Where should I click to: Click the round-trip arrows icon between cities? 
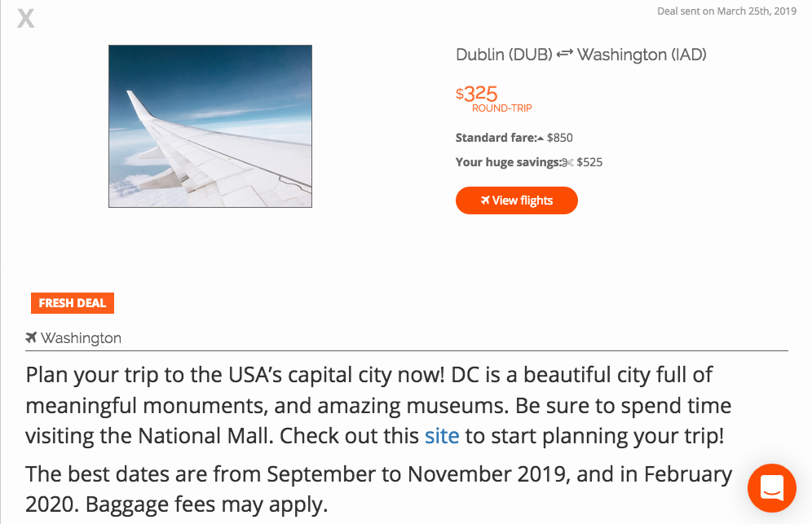tap(564, 53)
